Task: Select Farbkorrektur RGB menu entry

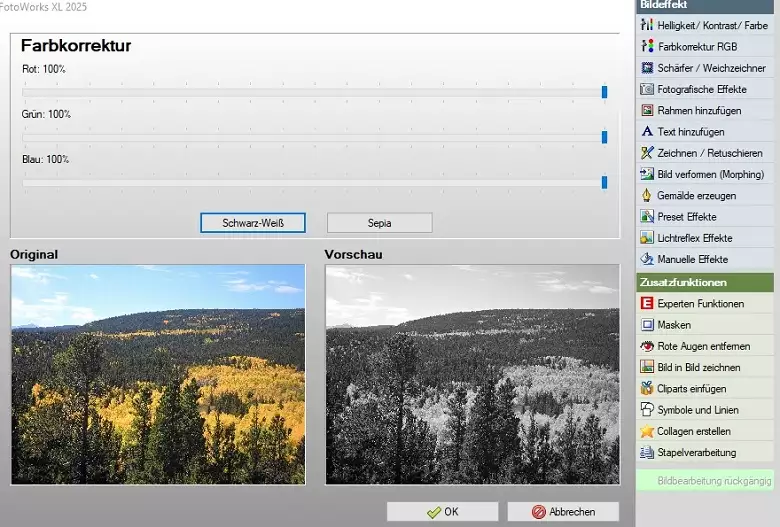Action: tap(705, 46)
